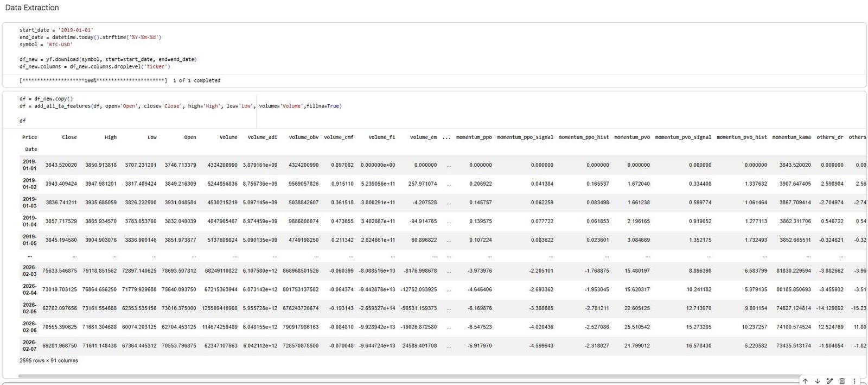868x385 pixels.
Task: Click the 'High' column header in the table
Action: (x=111, y=137)
